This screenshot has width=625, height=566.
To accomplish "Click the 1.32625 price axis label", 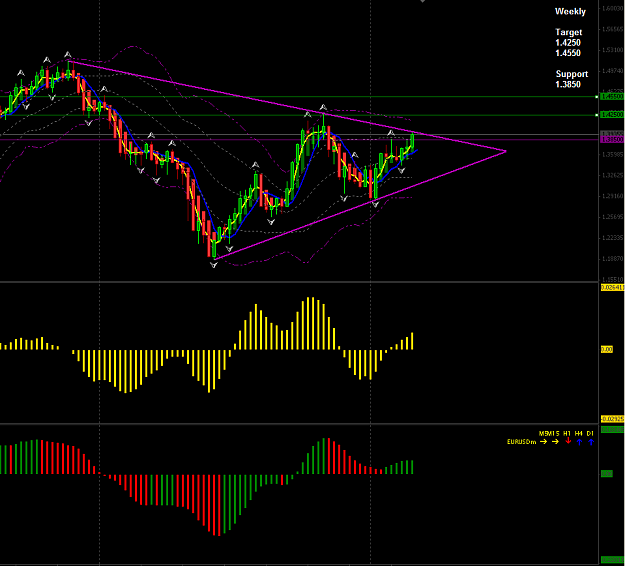I will point(613,175).
